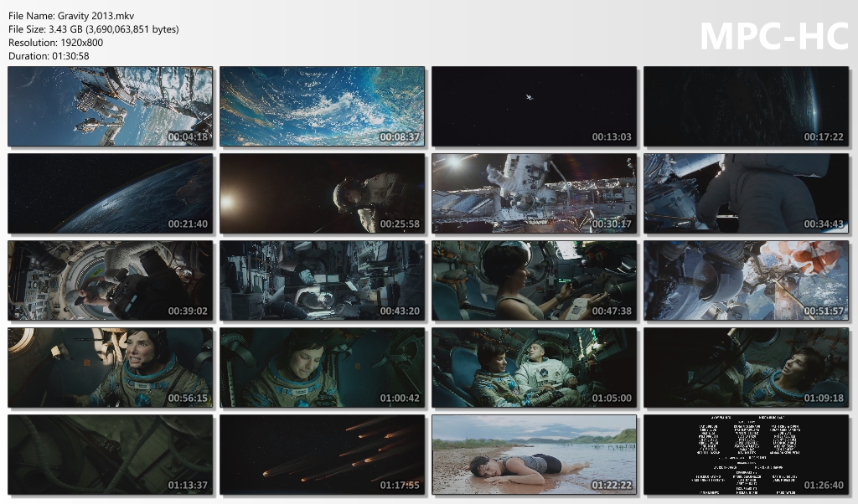Click the thumbnail timestamped 00:04:18
858x504 pixels.
(x=110, y=106)
